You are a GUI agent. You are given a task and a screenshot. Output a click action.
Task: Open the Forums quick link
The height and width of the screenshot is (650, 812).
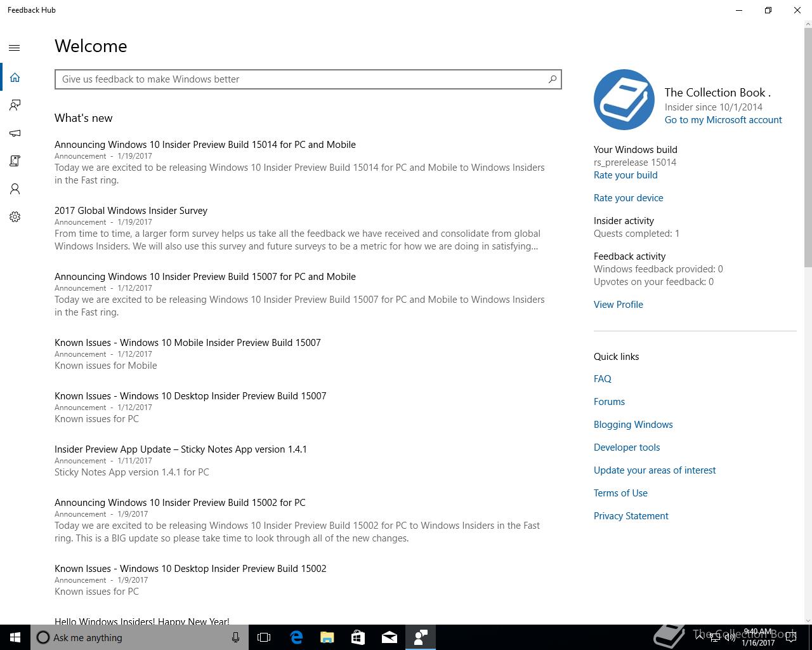609,402
